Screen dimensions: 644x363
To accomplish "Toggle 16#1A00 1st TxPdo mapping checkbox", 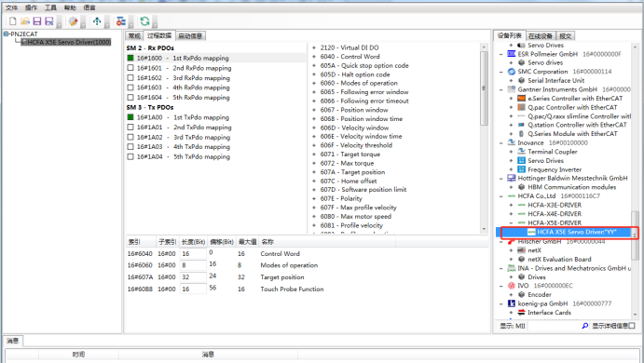I will point(130,117).
